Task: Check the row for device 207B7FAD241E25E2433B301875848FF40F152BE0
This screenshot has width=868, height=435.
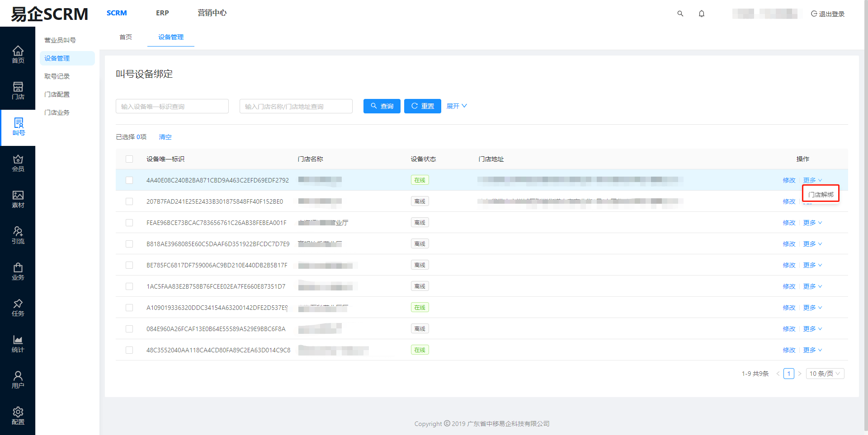Action: click(x=129, y=201)
